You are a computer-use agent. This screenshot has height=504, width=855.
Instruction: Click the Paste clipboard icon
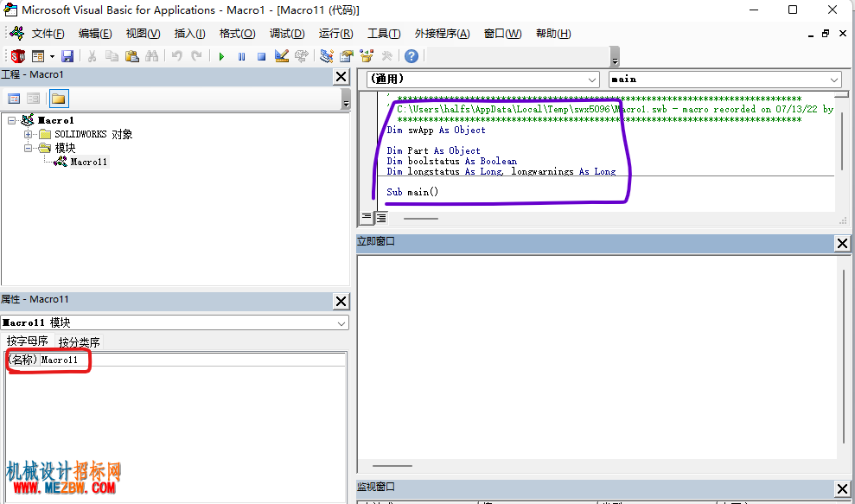132,55
